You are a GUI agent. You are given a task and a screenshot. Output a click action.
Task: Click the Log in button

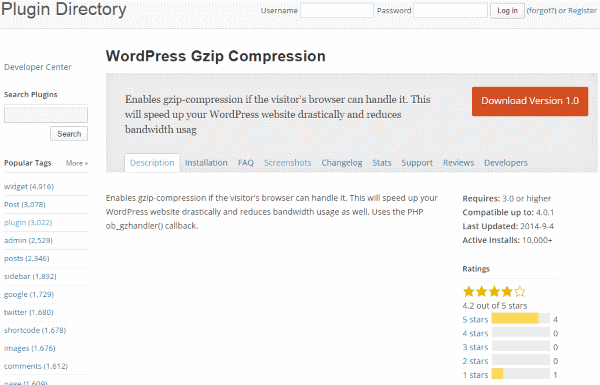507,10
